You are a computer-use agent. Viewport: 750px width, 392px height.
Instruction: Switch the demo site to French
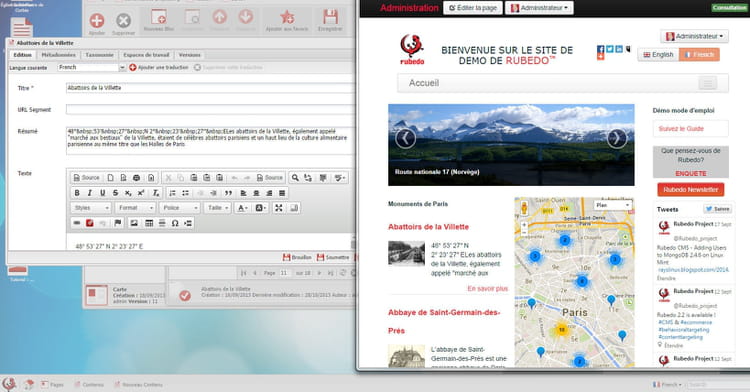(699, 54)
